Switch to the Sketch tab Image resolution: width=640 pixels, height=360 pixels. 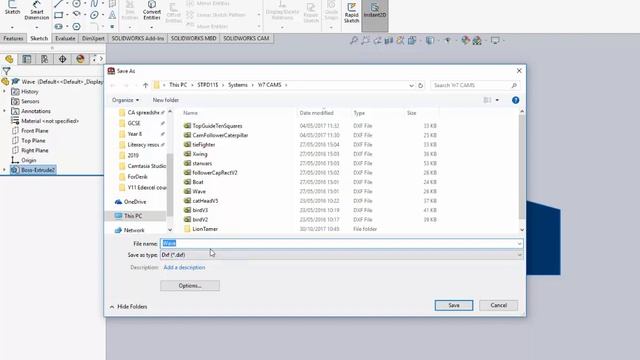click(39, 38)
